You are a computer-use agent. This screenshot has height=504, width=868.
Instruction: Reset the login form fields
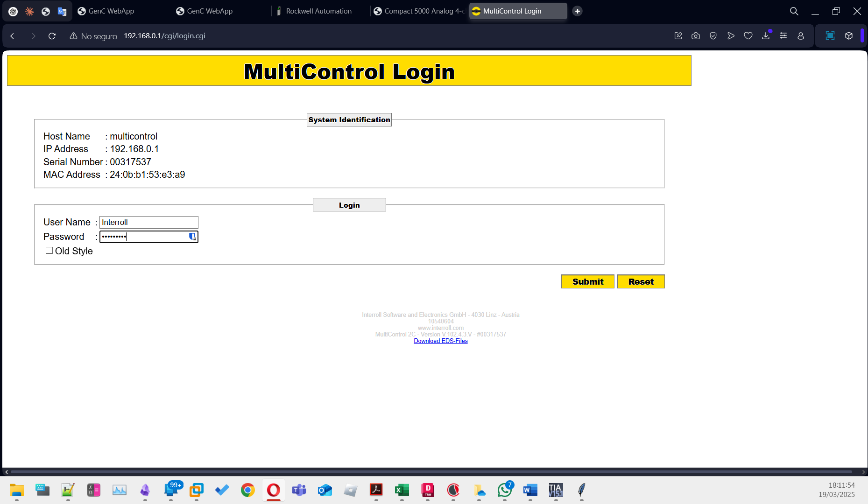tap(641, 281)
